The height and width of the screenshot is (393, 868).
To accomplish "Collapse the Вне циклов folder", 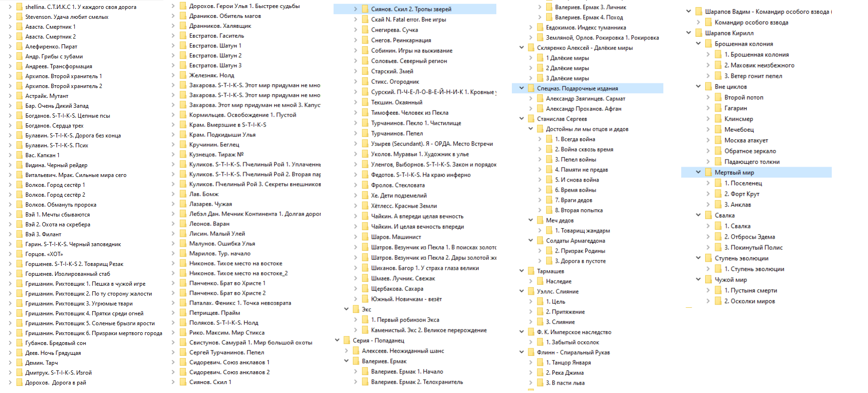I will coord(698,87).
